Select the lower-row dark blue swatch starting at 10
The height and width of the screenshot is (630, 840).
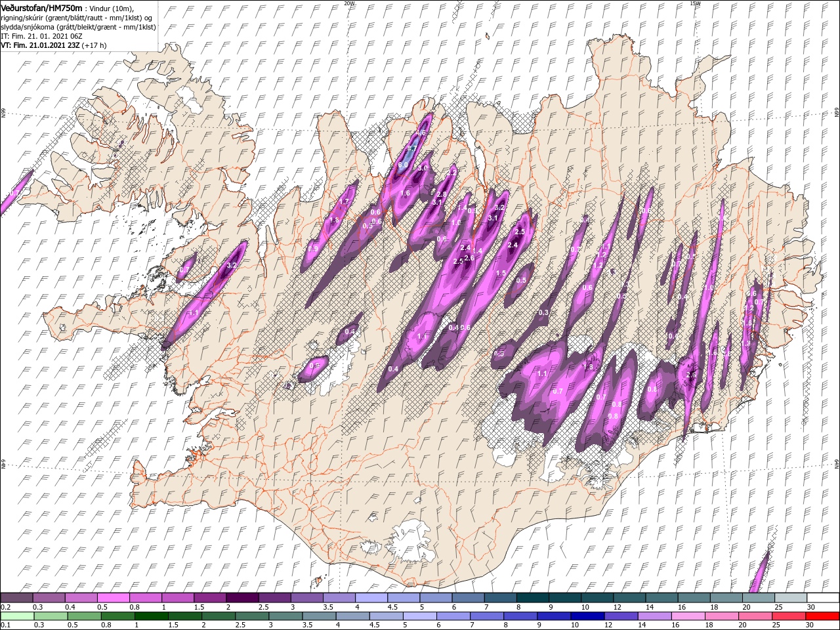click(x=587, y=616)
